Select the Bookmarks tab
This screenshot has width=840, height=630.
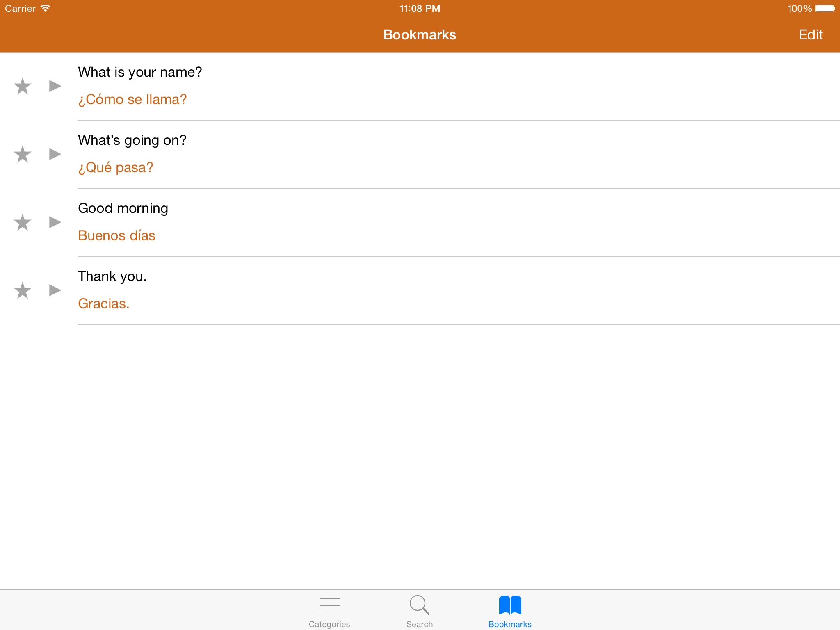coord(510,611)
